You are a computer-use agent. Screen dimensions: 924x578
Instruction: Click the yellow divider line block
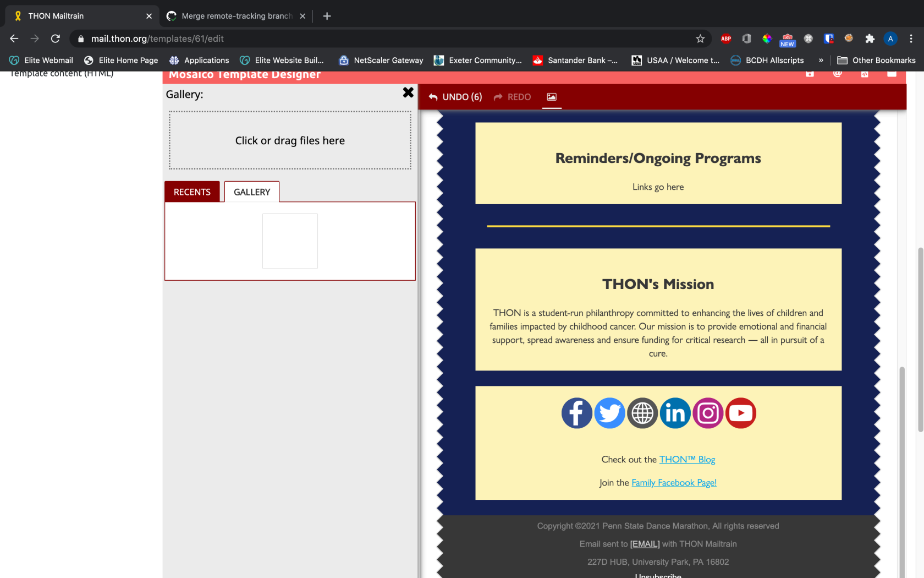click(x=658, y=226)
